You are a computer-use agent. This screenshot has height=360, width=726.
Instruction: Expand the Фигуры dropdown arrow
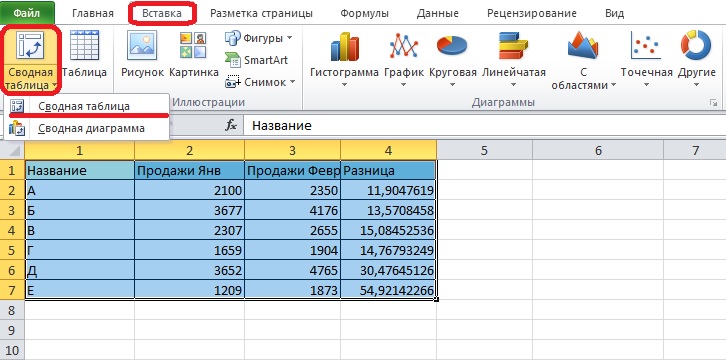(289, 38)
